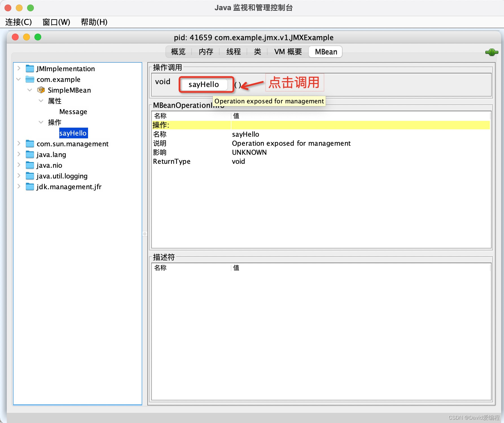Select the 属性 tree label
The image size is (504, 423).
point(55,101)
